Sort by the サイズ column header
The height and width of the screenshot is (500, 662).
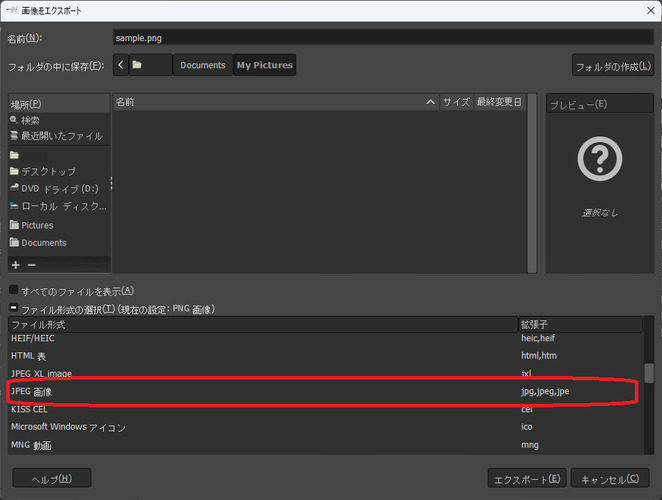tap(456, 102)
